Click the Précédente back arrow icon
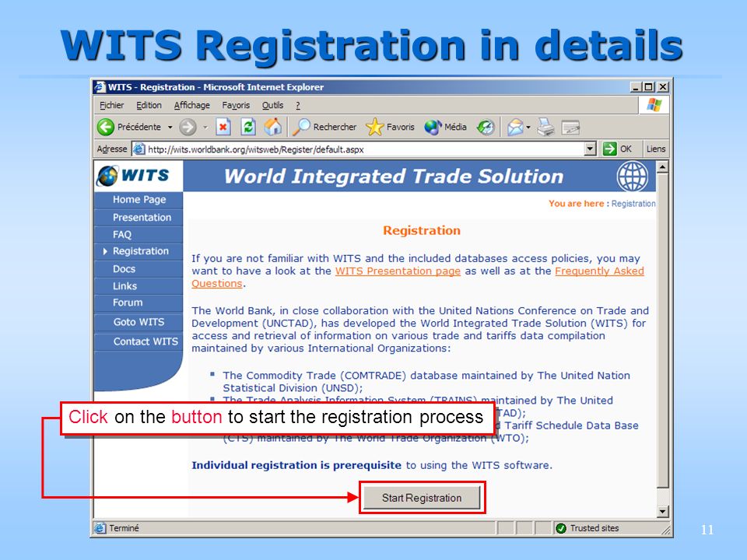This screenshot has width=747, height=560. click(105, 127)
